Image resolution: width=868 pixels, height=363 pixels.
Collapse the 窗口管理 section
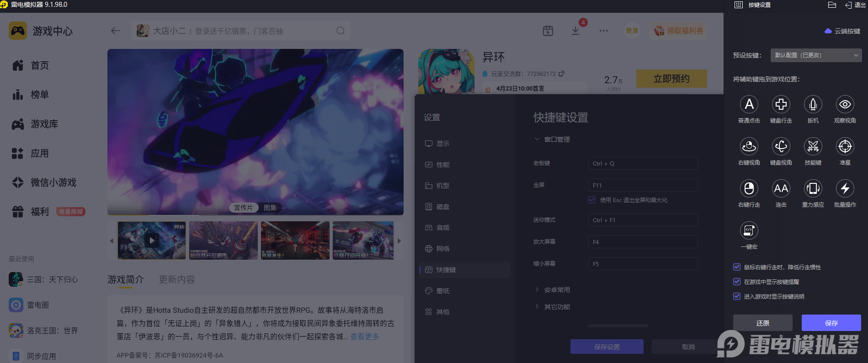pyautogui.click(x=553, y=139)
